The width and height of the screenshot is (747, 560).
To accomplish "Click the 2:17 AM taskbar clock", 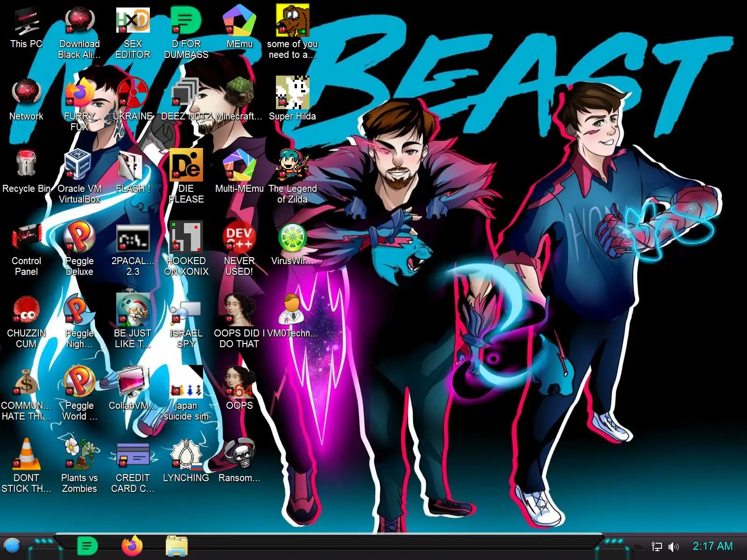I will [x=712, y=546].
